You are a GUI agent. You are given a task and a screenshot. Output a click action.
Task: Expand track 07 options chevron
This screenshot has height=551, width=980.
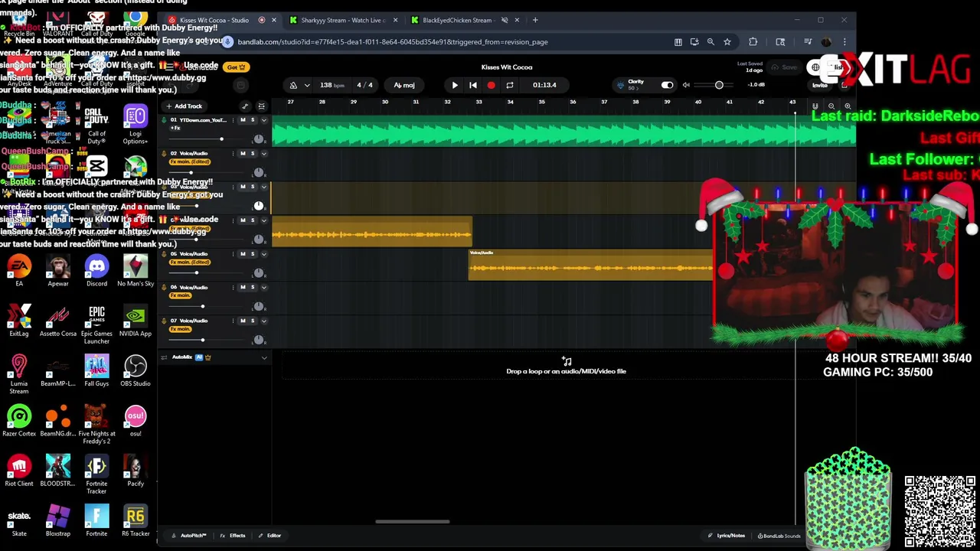click(264, 321)
